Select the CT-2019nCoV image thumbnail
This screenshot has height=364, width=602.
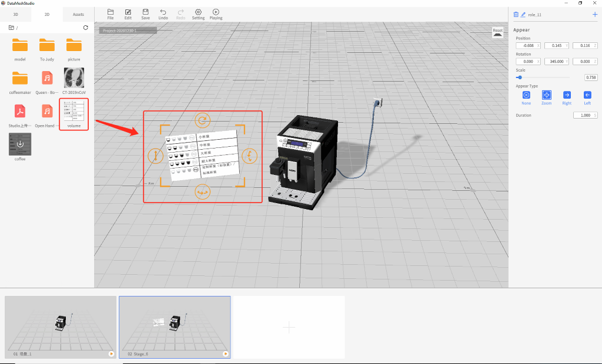(x=73, y=80)
